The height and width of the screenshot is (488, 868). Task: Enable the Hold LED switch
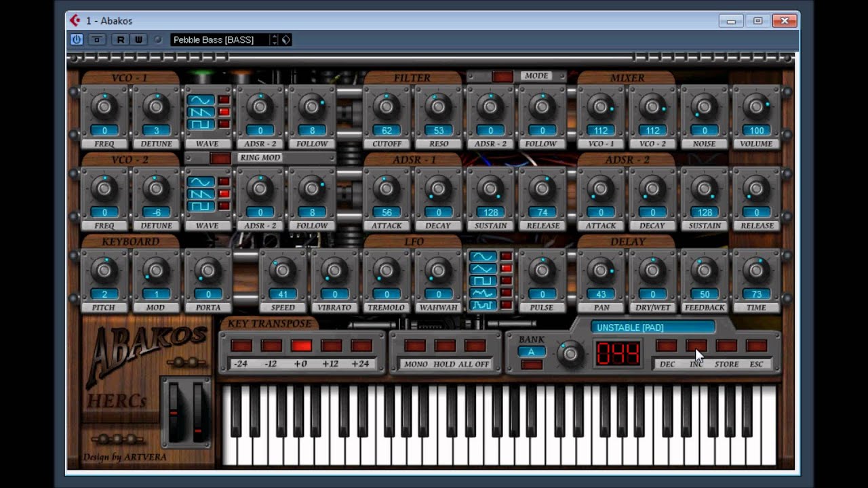coord(445,346)
